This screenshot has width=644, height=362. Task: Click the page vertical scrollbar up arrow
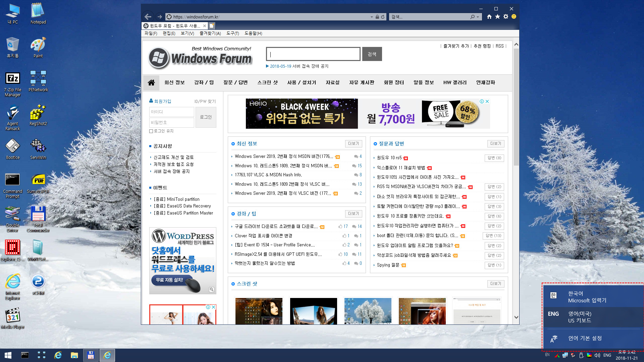(516, 44)
